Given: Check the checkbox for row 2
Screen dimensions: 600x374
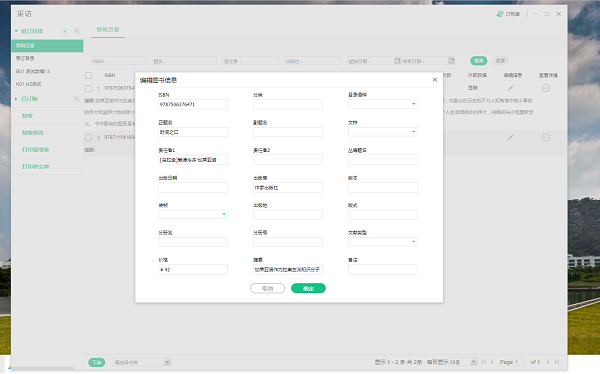Looking at the screenshot, I should point(88,137).
